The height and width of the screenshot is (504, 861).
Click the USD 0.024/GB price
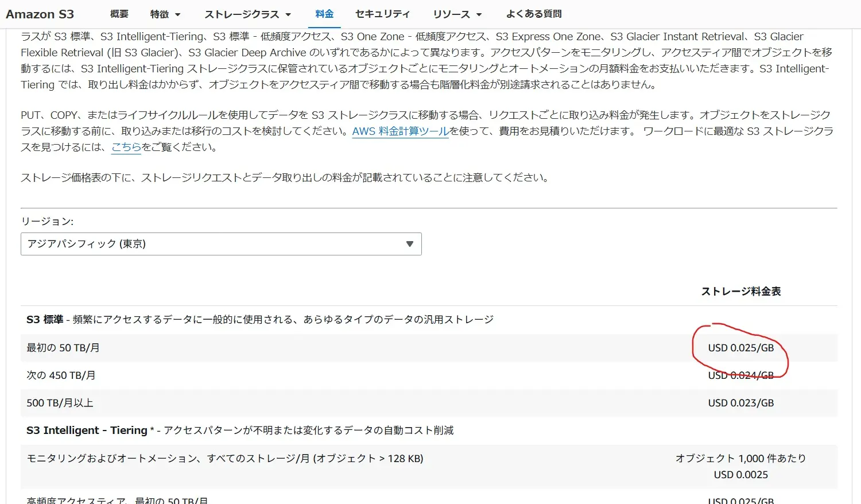(741, 375)
